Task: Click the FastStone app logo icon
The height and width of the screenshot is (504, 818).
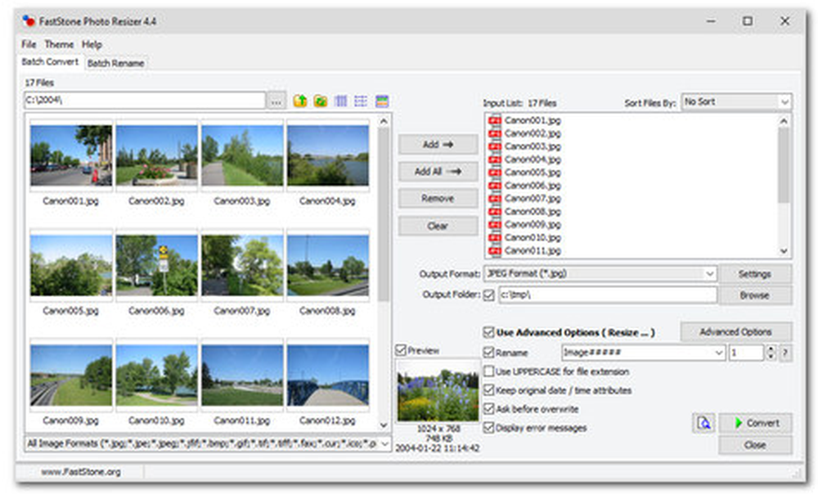Action: pos(29,21)
